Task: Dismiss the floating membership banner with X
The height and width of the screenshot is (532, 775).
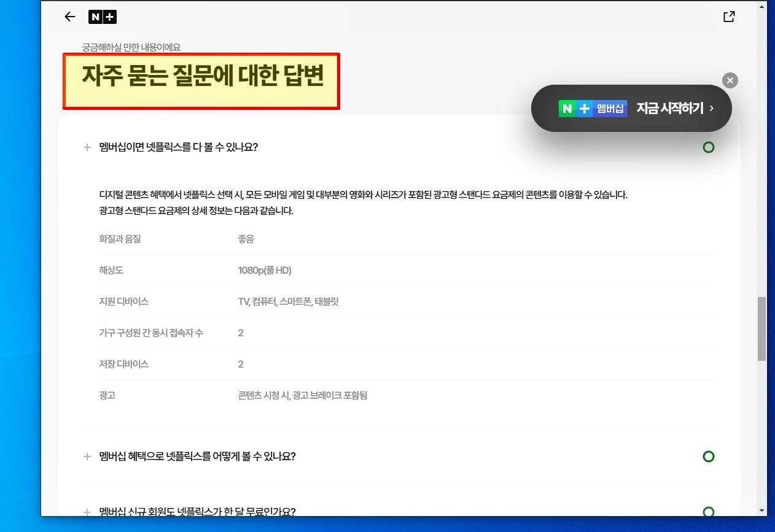Action: click(x=730, y=80)
